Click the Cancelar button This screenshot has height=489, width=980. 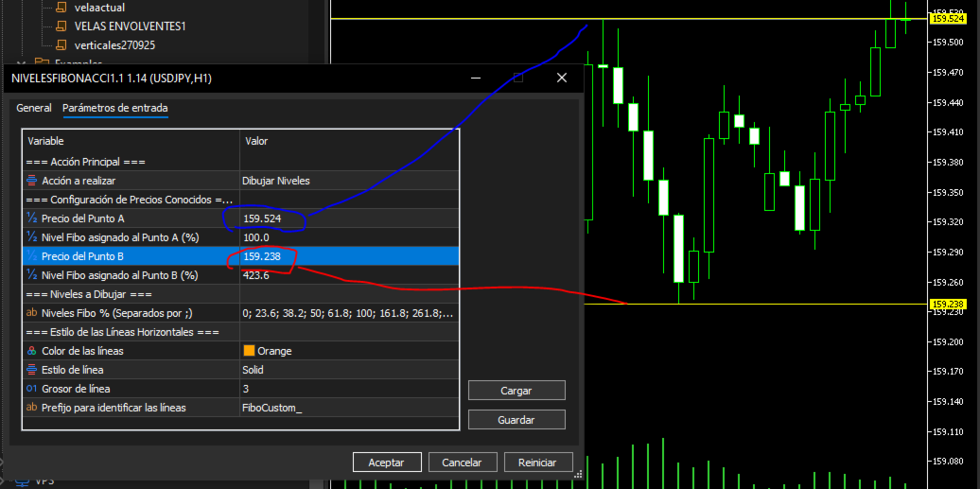(x=462, y=463)
